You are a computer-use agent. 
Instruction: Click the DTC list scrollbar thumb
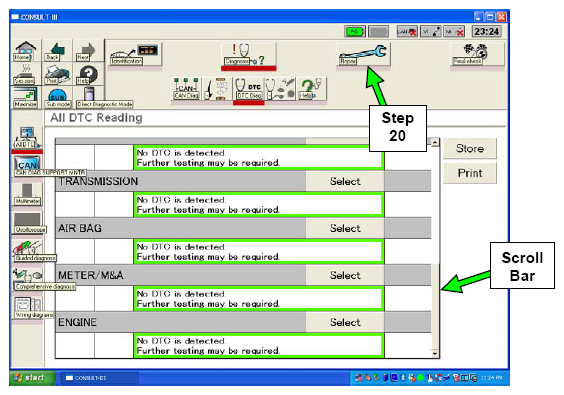[x=435, y=306]
